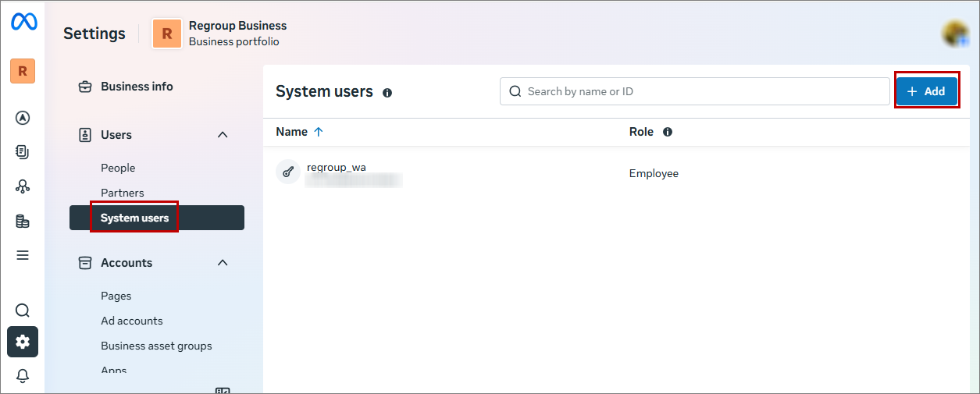Open the settings gear icon
The height and width of the screenshot is (394, 980).
[23, 342]
